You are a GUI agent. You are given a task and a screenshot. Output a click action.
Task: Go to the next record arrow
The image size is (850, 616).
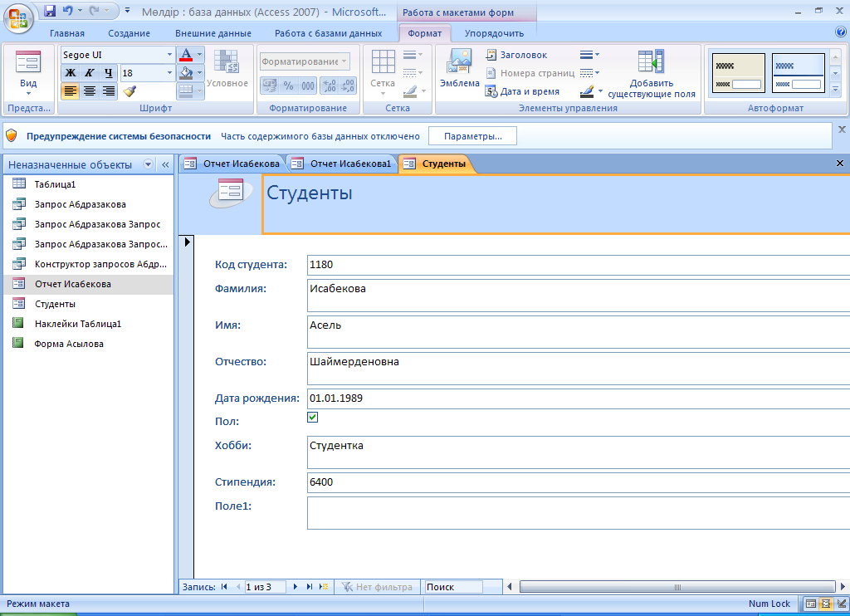(x=296, y=587)
